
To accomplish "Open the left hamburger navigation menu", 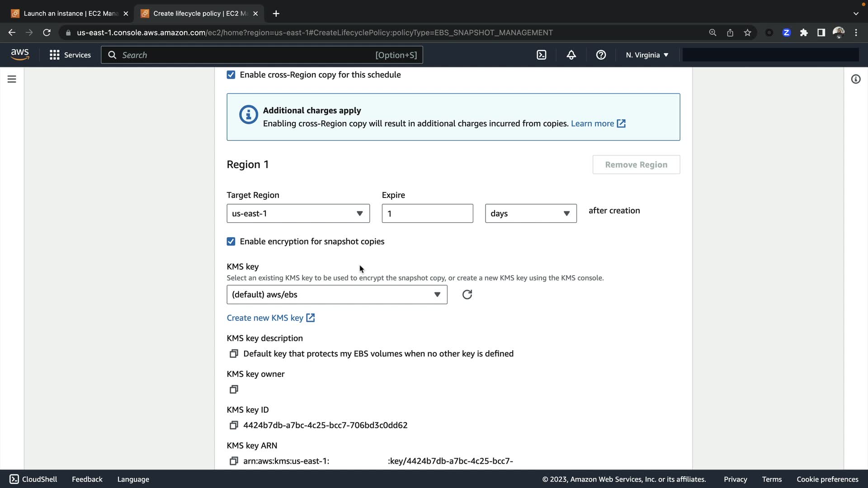I will [x=12, y=79].
